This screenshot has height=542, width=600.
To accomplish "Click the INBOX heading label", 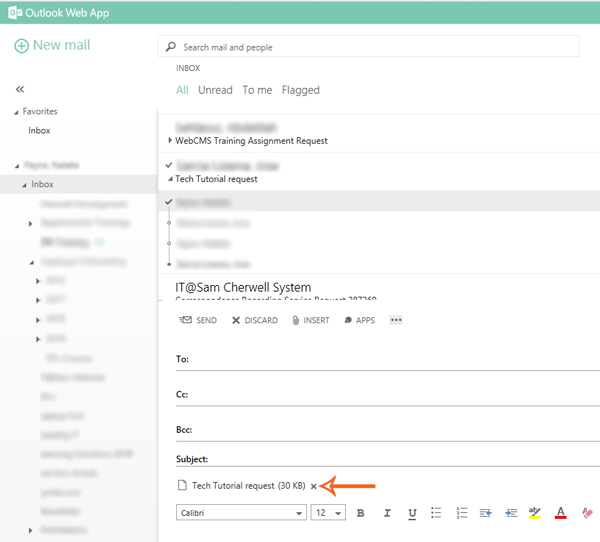I will (188, 68).
